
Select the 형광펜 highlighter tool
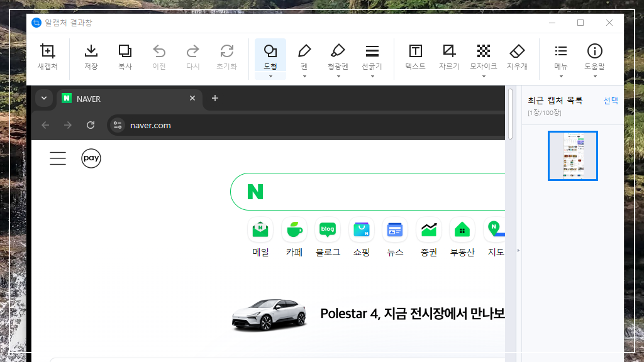(x=338, y=55)
